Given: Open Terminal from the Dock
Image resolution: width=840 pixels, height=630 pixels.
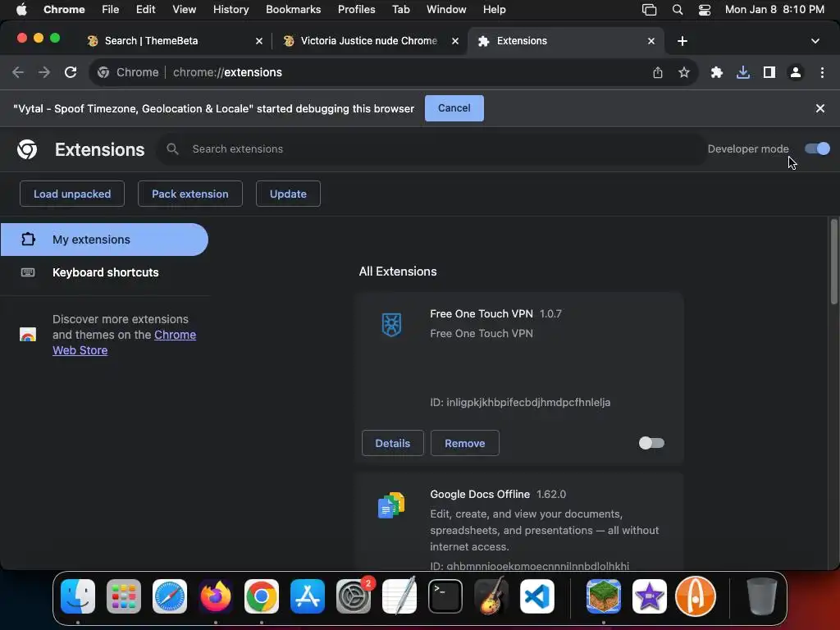Looking at the screenshot, I should point(445,597).
